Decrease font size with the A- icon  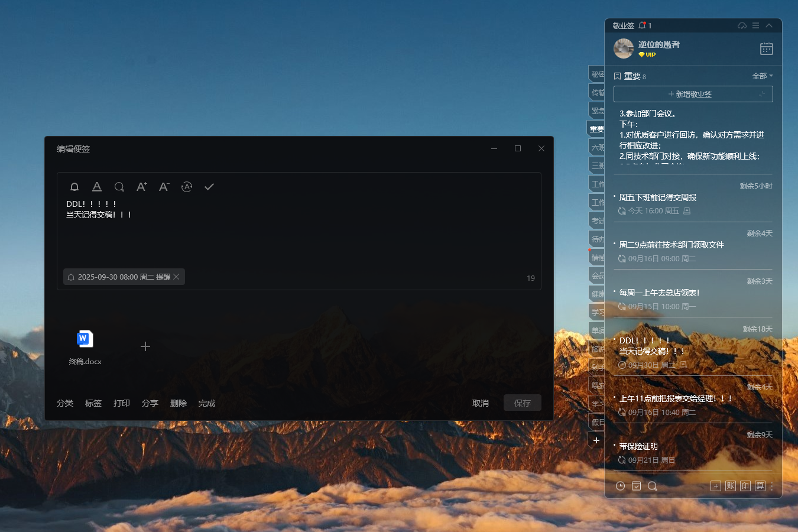(164, 187)
